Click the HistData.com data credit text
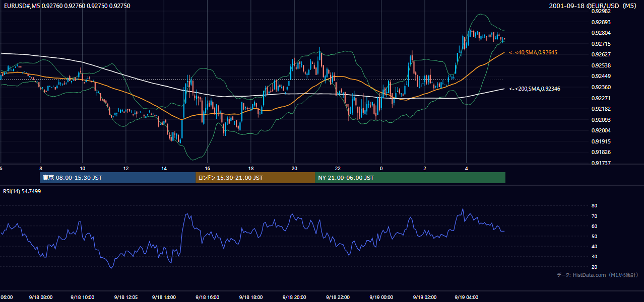This screenshot has height=302, width=644. click(x=598, y=275)
